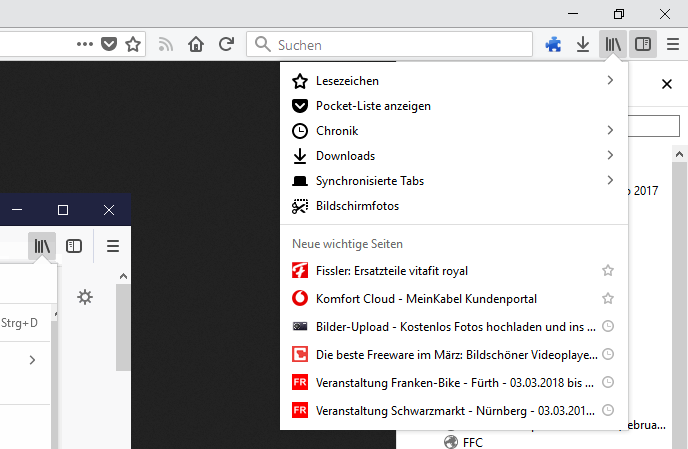Open Fissler: Ersatzteile vitafit royal link

[x=392, y=271]
